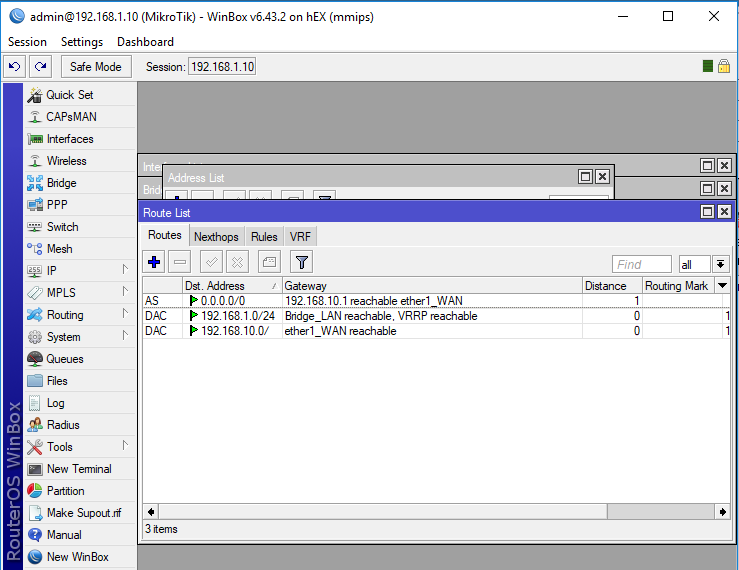
Task: Switch to the VRF tab
Action: coord(300,237)
